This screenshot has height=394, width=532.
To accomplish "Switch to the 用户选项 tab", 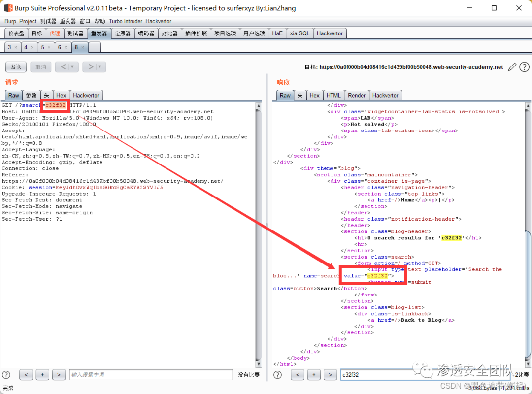I will (255, 33).
